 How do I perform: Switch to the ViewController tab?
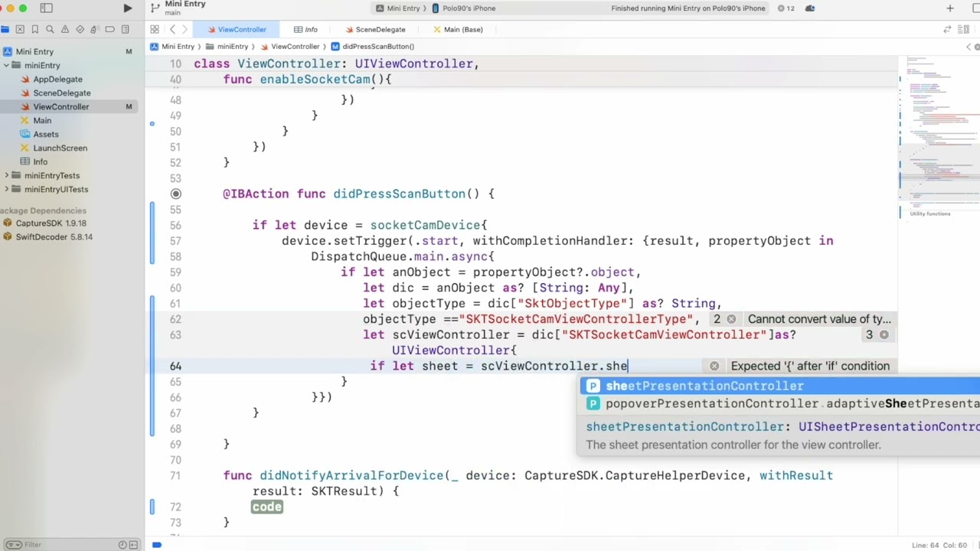pyautogui.click(x=236, y=29)
